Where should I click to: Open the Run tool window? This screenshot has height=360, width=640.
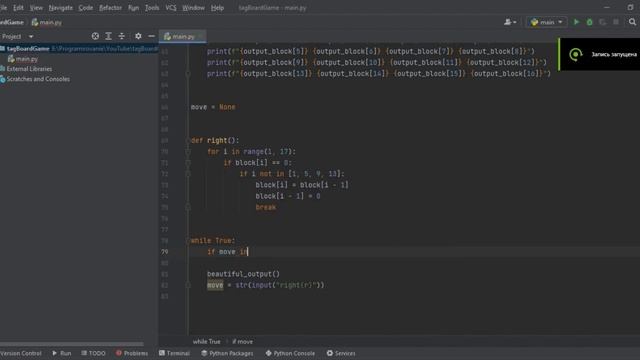pos(62,353)
